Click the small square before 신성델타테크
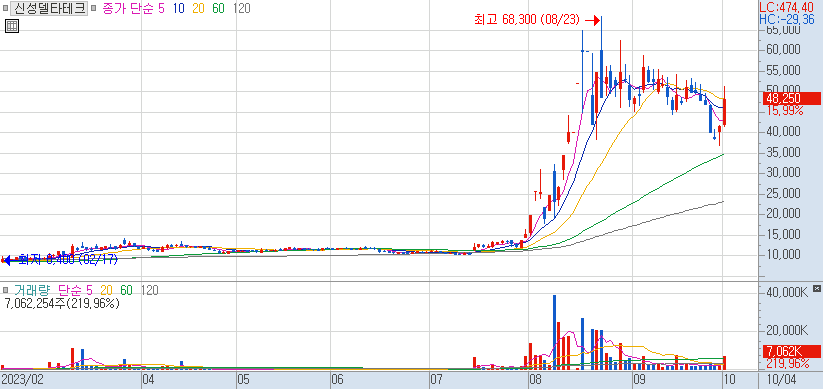 tap(5, 8)
